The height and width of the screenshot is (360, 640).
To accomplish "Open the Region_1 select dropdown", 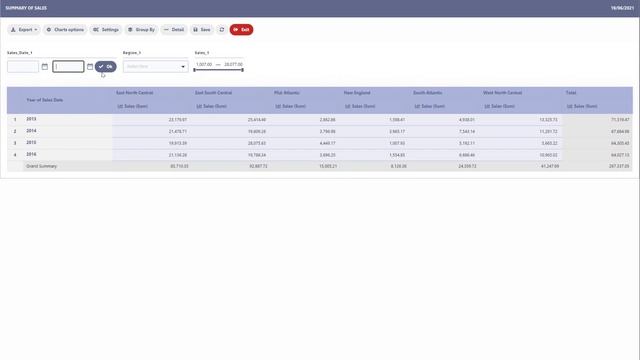I will (x=156, y=67).
